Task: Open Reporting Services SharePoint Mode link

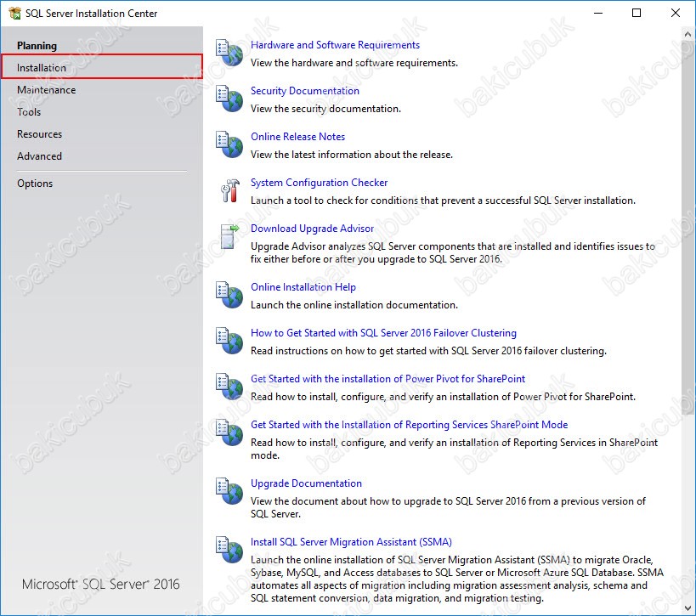Action: 410,425
